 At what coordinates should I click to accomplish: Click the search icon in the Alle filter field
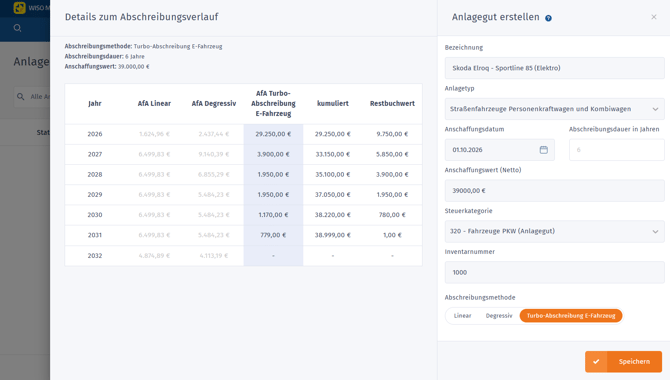point(21,97)
